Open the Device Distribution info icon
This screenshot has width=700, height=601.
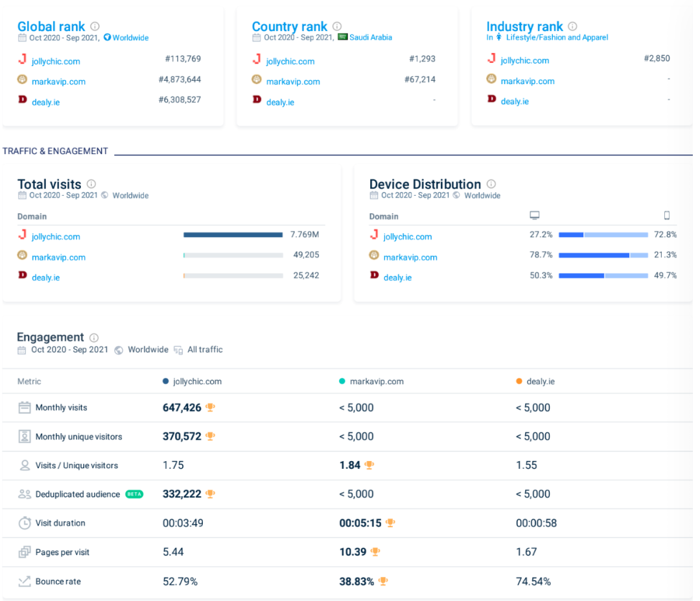[x=491, y=184]
